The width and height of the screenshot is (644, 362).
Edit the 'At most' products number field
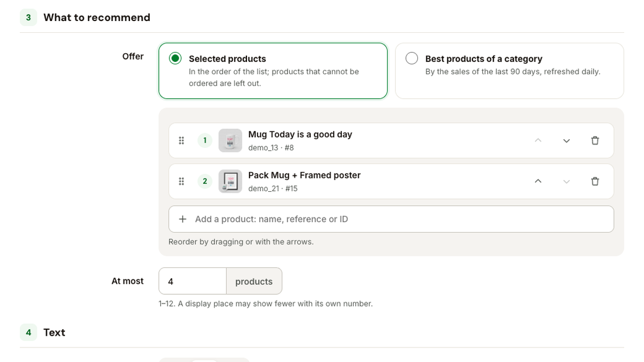[193, 281]
